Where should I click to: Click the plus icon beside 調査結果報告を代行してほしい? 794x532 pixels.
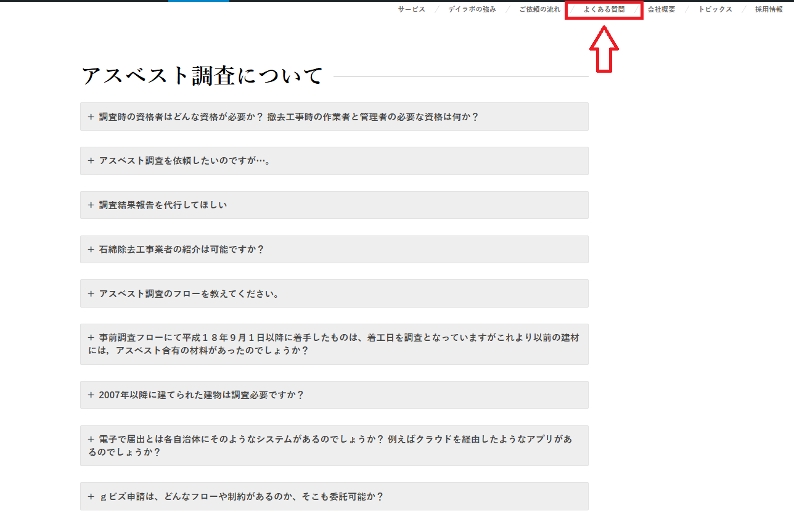click(x=91, y=205)
